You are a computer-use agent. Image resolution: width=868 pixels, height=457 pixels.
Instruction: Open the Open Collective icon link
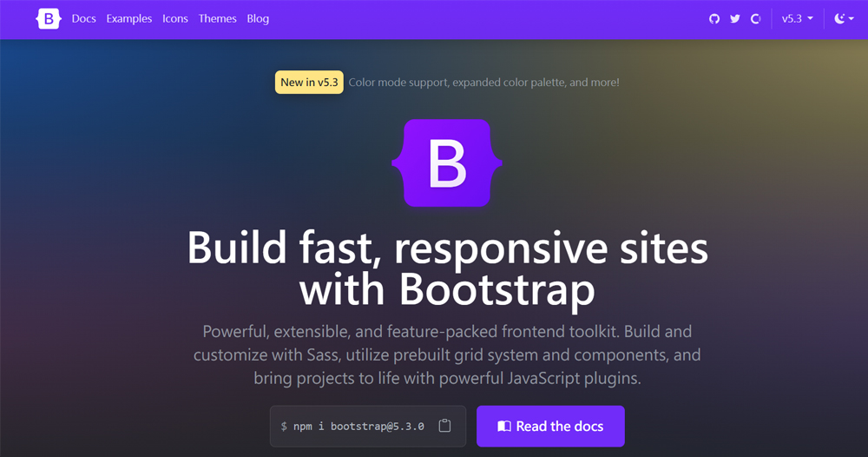tap(756, 19)
